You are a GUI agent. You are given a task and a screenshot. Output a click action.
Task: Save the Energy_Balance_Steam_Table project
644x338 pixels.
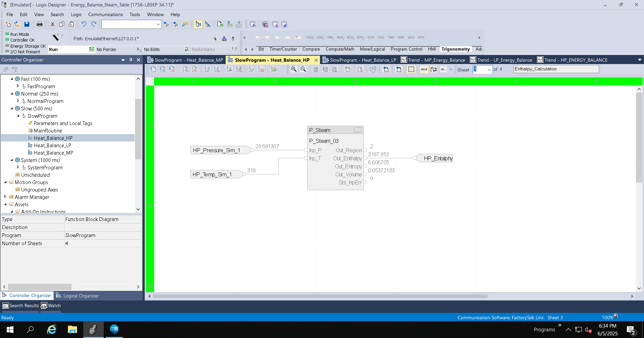click(27, 24)
